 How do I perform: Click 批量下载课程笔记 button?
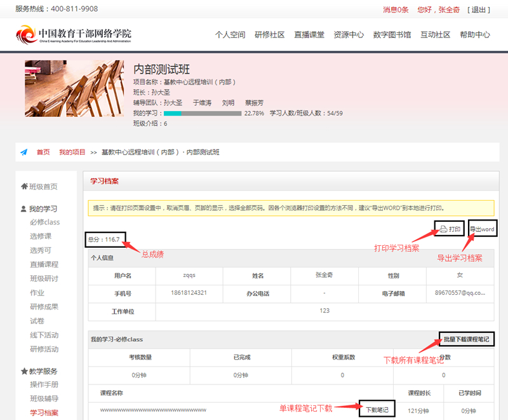click(467, 339)
